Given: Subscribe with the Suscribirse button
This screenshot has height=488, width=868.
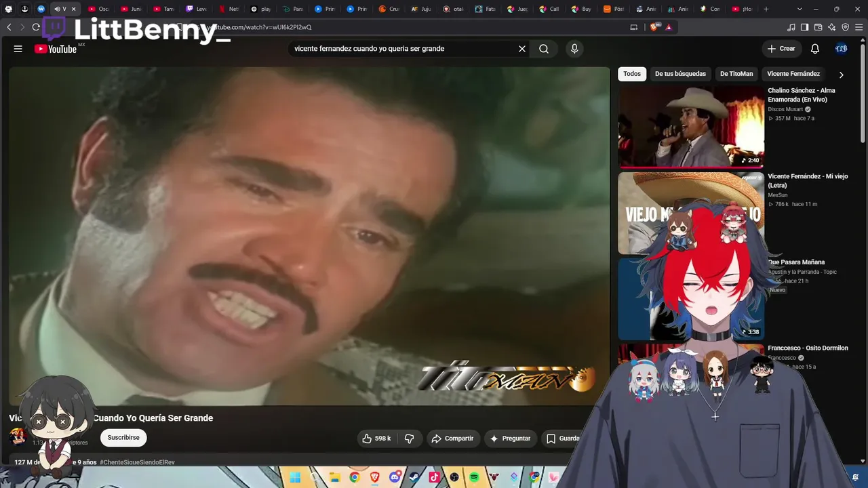Looking at the screenshot, I should (x=123, y=438).
